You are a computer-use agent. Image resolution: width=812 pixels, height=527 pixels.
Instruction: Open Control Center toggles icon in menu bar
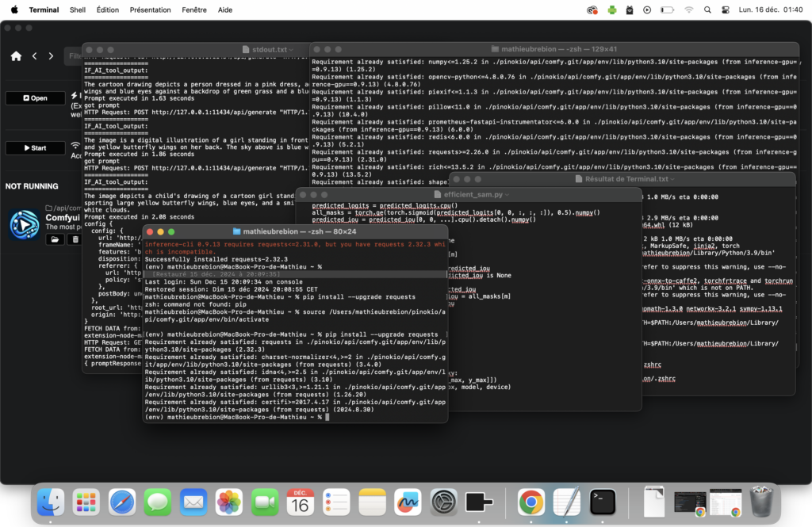(726, 10)
